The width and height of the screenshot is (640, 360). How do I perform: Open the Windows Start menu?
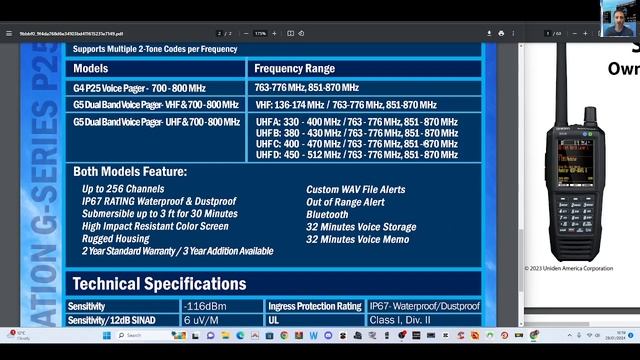107,336
